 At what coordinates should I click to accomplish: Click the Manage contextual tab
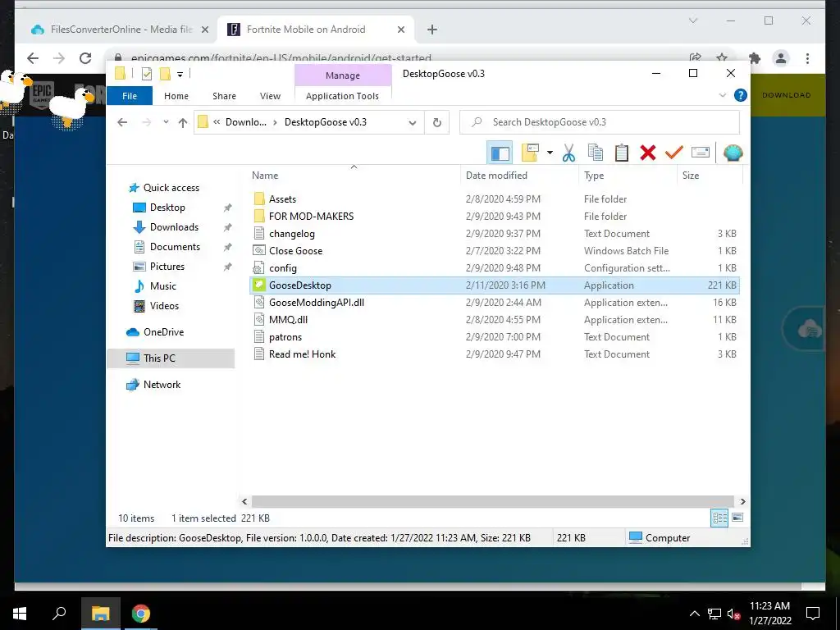tap(343, 75)
